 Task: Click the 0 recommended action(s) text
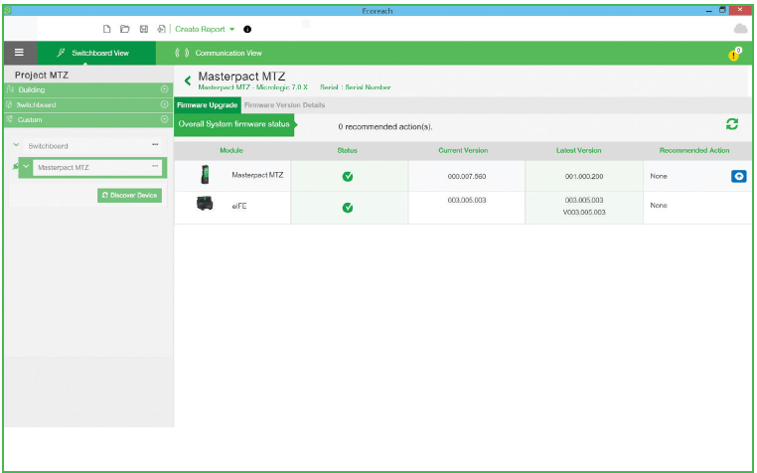click(385, 127)
